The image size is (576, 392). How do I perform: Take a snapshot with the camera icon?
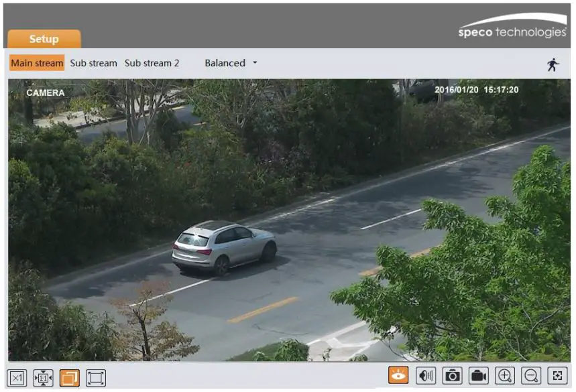452,377
